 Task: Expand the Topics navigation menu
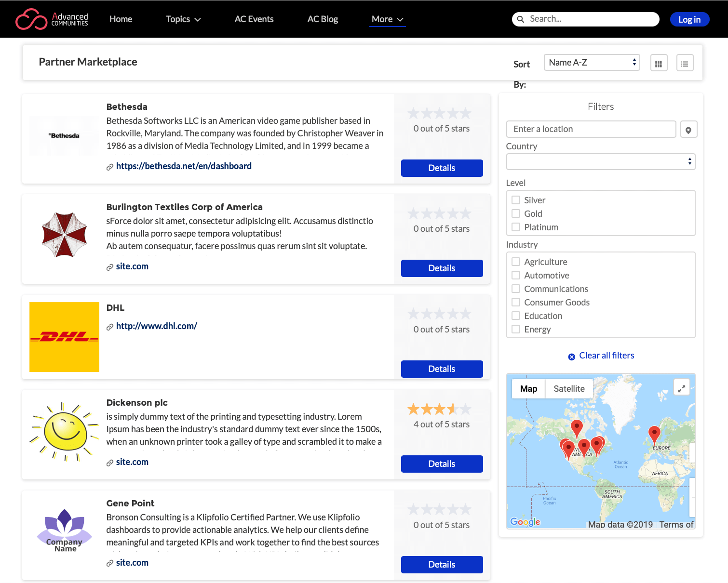click(183, 19)
